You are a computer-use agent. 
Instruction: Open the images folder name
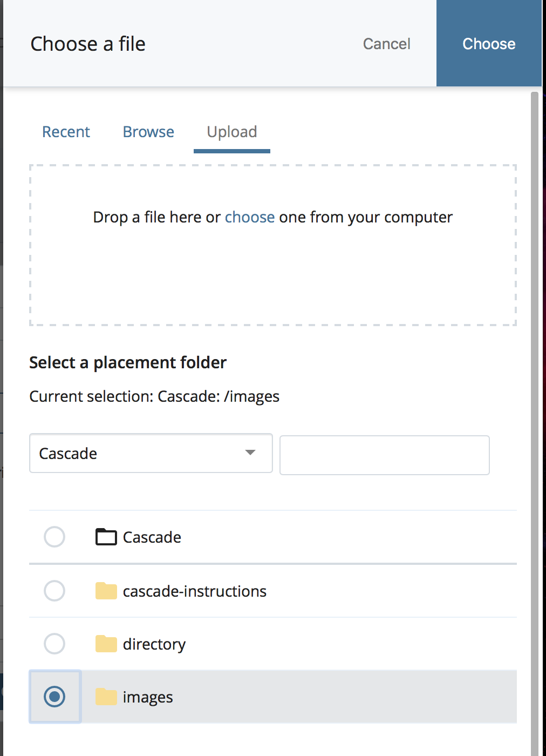click(x=148, y=697)
